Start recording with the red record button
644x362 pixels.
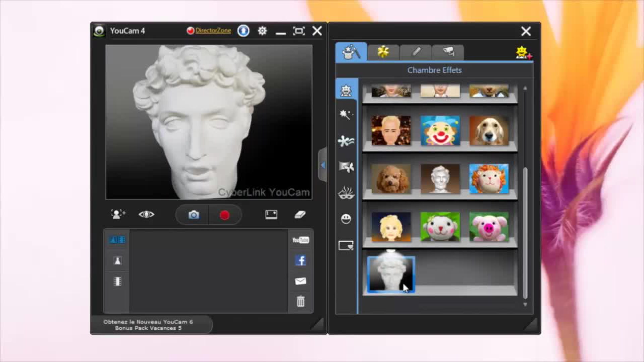click(224, 215)
